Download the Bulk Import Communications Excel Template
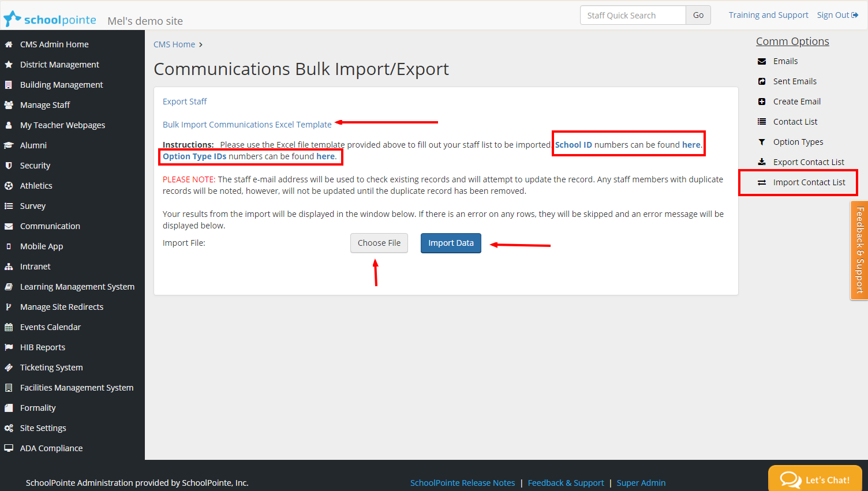This screenshot has height=491, width=868. tap(247, 125)
